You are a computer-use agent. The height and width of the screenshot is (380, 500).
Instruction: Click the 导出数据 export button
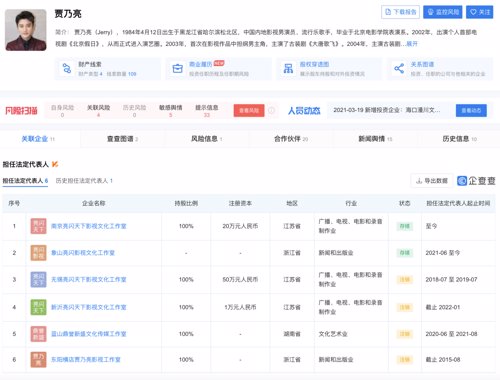click(432, 181)
